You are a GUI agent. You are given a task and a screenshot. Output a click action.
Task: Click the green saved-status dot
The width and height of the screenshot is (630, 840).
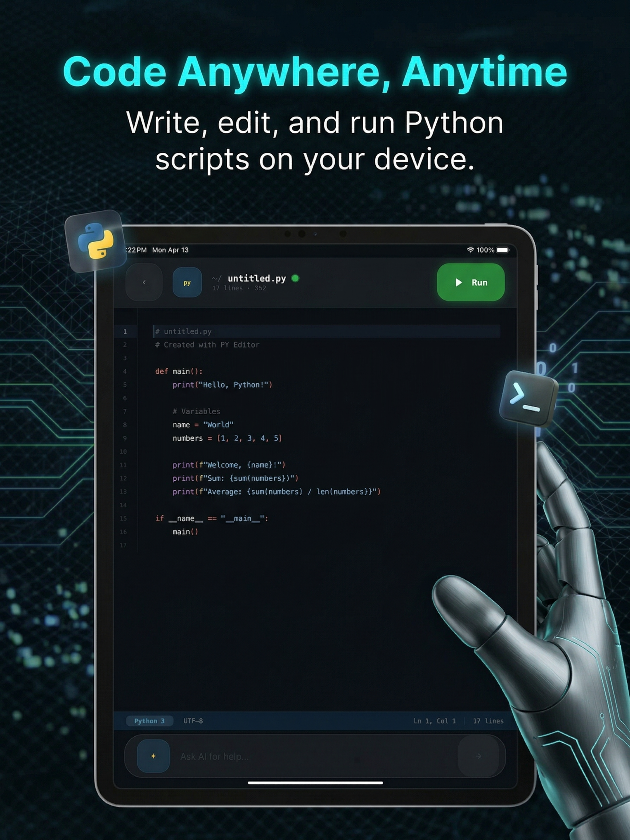295,278
